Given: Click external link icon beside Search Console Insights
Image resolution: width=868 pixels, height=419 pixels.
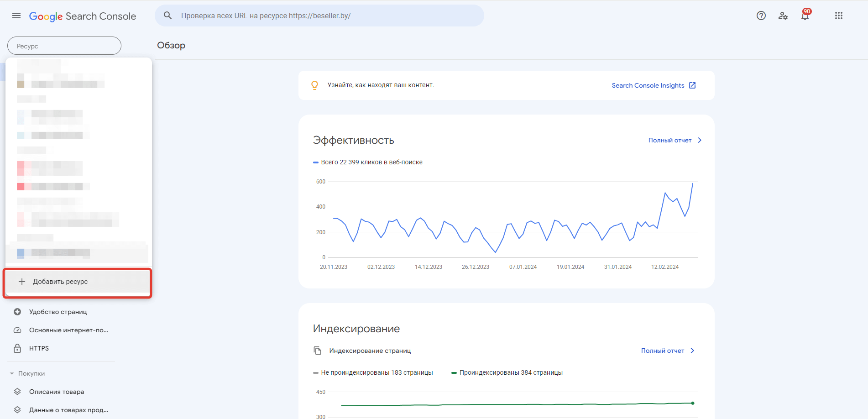Looking at the screenshot, I should [x=692, y=85].
